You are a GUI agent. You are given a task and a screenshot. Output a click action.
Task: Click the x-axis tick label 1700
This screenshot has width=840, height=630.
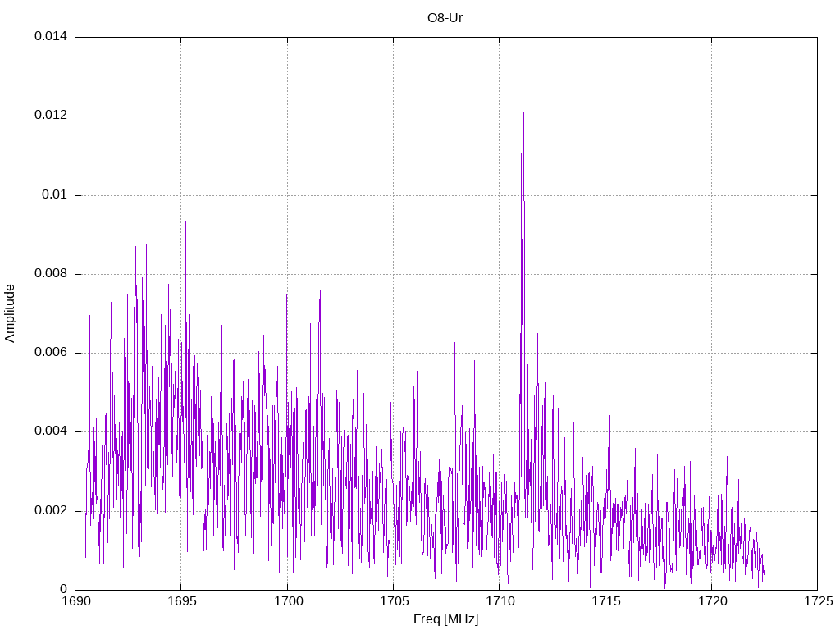tap(289, 601)
